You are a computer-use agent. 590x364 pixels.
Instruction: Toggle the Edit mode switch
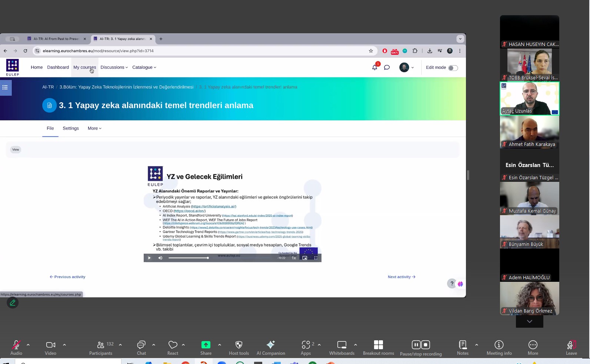pos(453,68)
